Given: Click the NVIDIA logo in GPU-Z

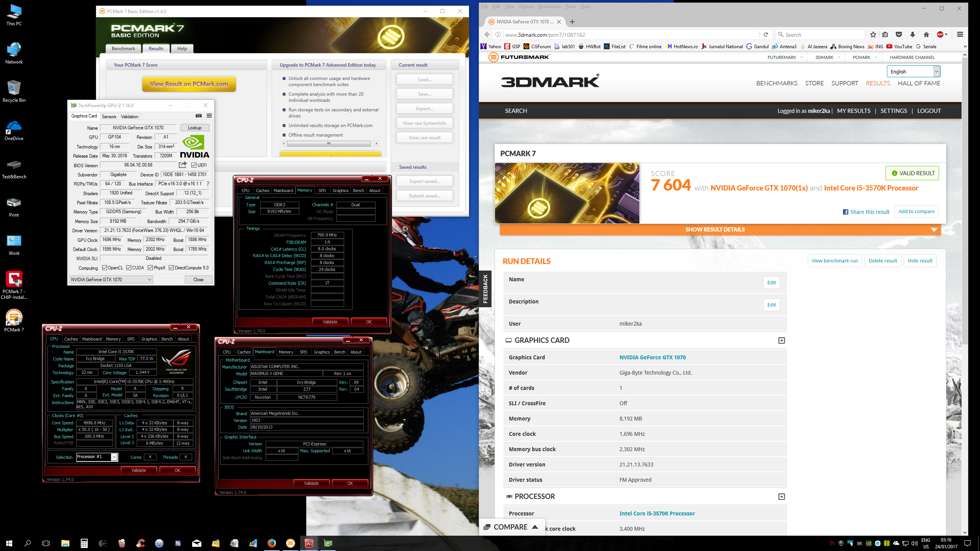Looking at the screenshot, I should point(194,146).
